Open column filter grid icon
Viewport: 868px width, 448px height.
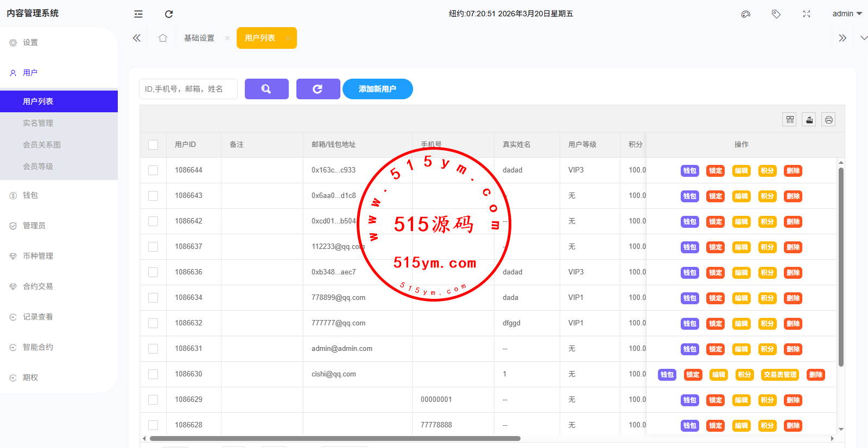click(790, 120)
